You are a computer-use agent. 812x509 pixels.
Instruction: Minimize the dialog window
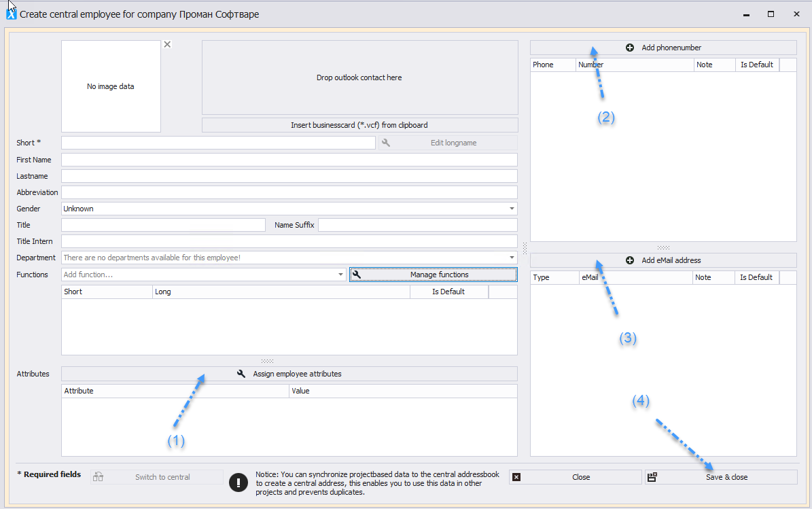[x=746, y=15]
